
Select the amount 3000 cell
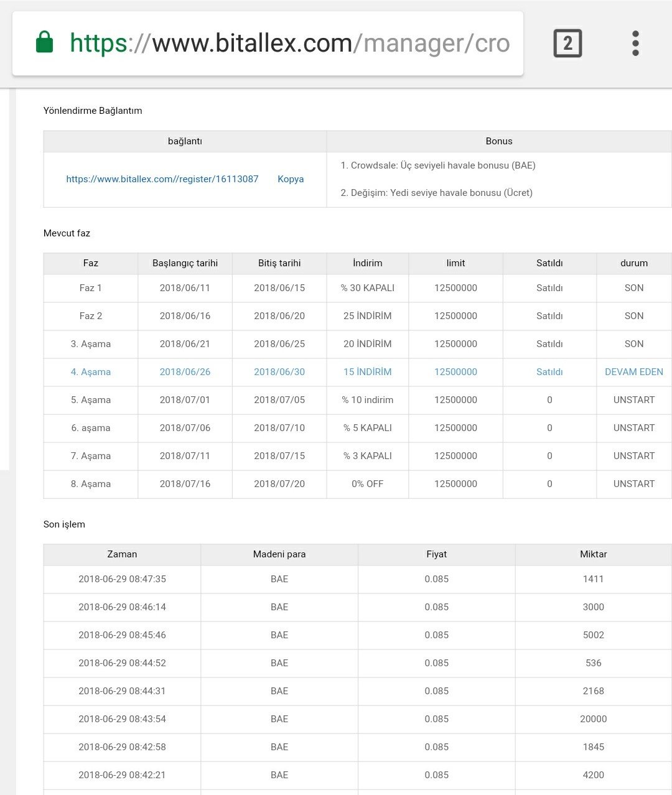click(x=594, y=607)
